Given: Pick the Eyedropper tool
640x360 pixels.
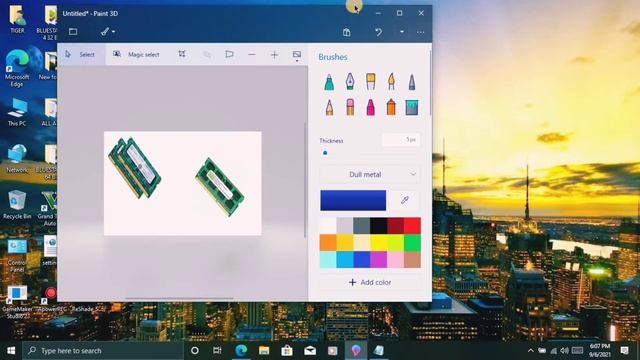Looking at the screenshot, I should (x=404, y=200).
